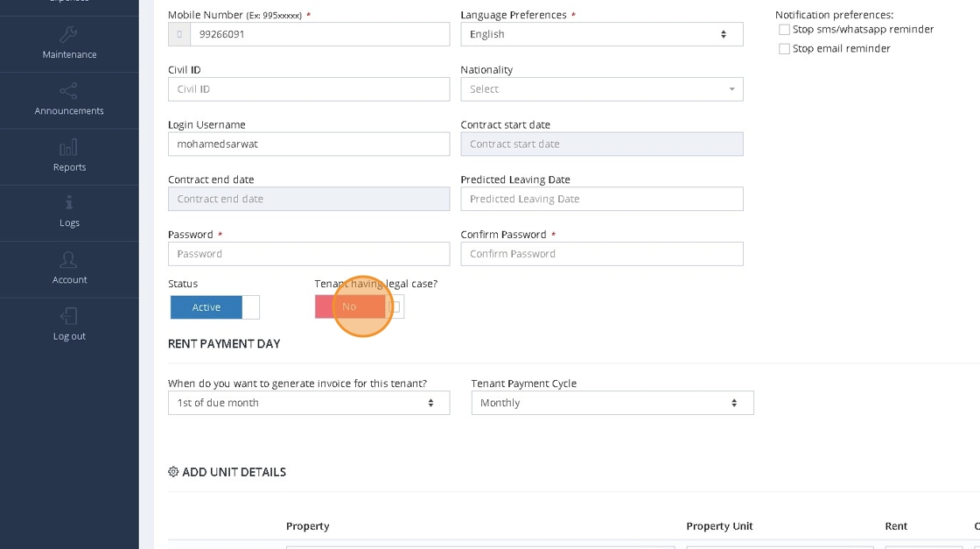
Task: Toggle the Active status switch
Action: coord(214,307)
